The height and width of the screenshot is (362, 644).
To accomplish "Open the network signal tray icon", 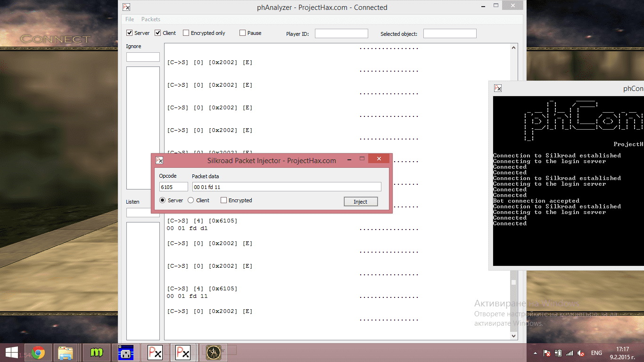I will [x=570, y=353].
